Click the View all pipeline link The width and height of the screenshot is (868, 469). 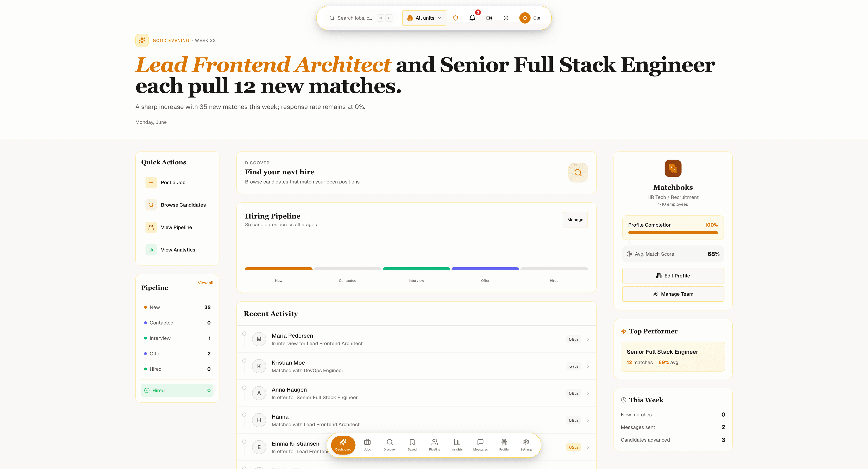coord(205,283)
